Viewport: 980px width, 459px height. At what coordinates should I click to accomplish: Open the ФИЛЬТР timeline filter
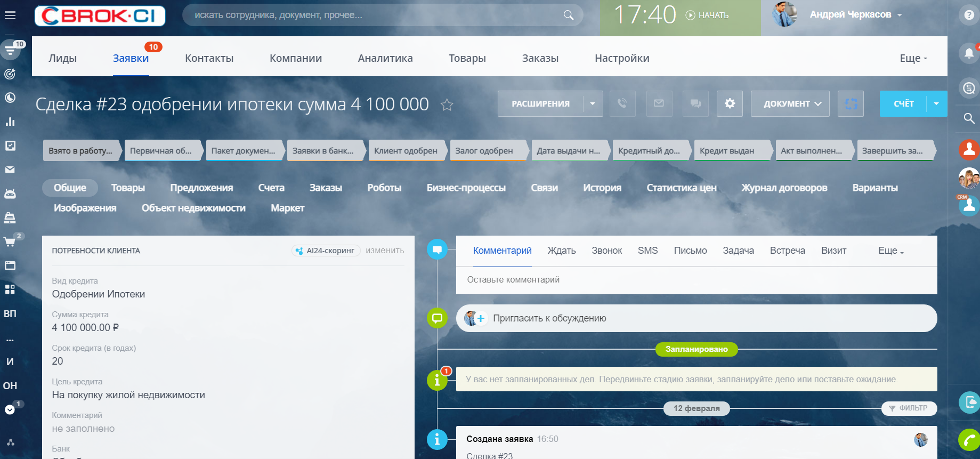tap(909, 408)
